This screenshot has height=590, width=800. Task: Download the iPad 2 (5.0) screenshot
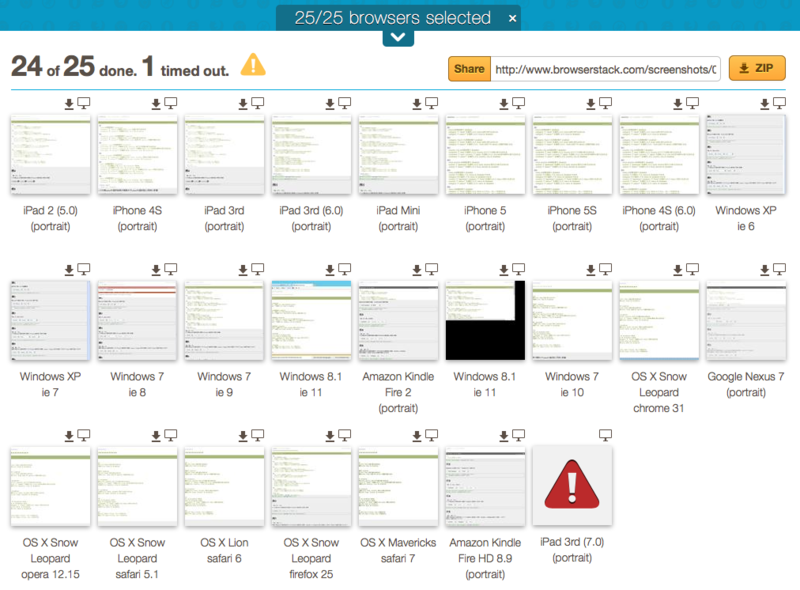[x=69, y=104]
